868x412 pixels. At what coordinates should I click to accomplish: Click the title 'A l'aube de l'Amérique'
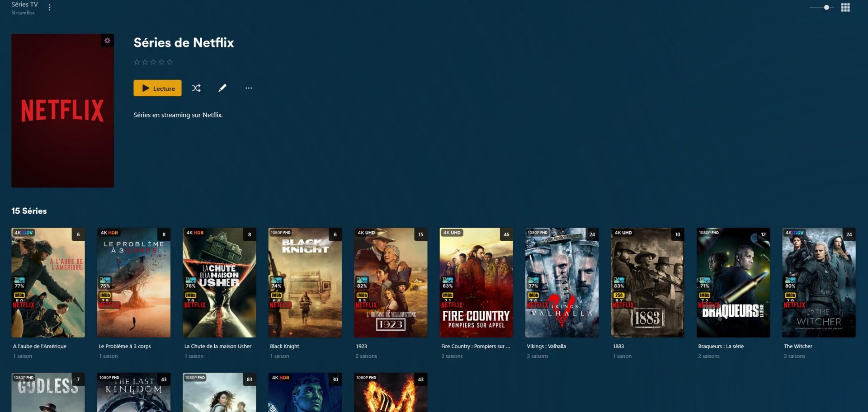pos(40,346)
